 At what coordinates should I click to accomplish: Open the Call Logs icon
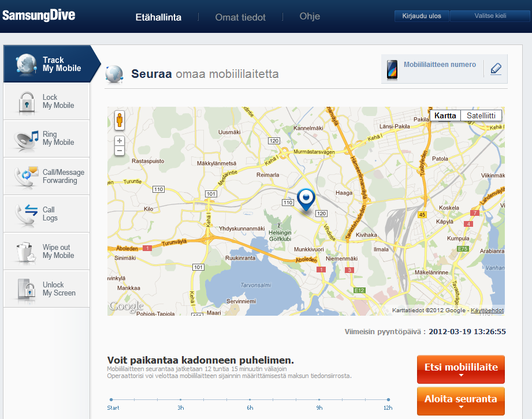point(26,214)
